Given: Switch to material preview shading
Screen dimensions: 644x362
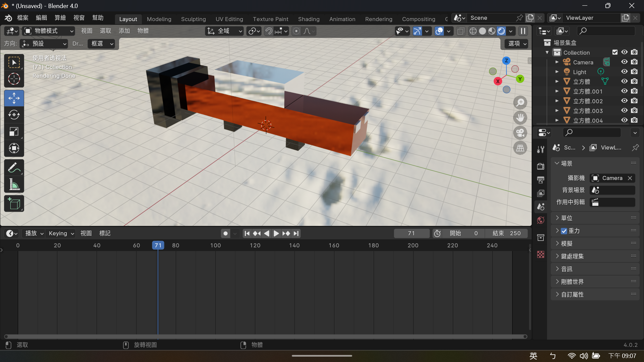Looking at the screenshot, I should coord(492,31).
